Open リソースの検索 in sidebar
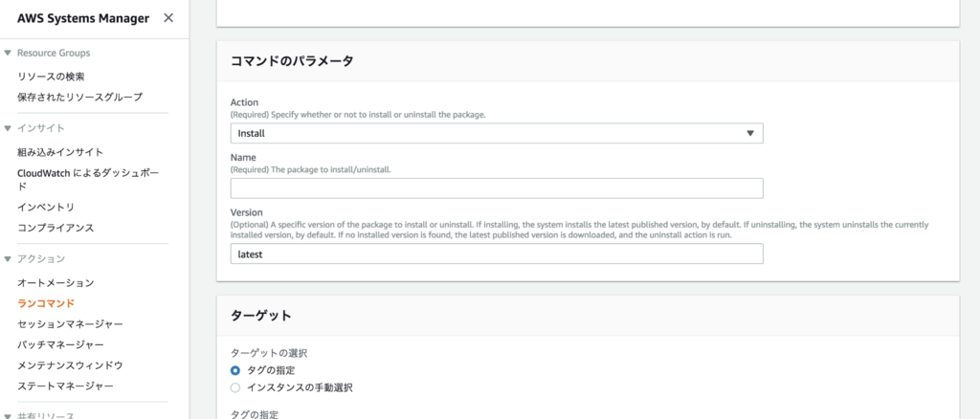 coord(52,77)
